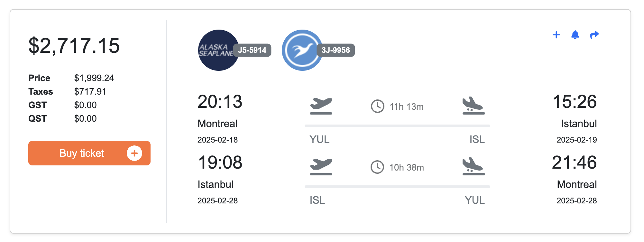Click the clock icon next to 11h 13m
Screen dimensions: 644x242
pyautogui.click(x=377, y=106)
